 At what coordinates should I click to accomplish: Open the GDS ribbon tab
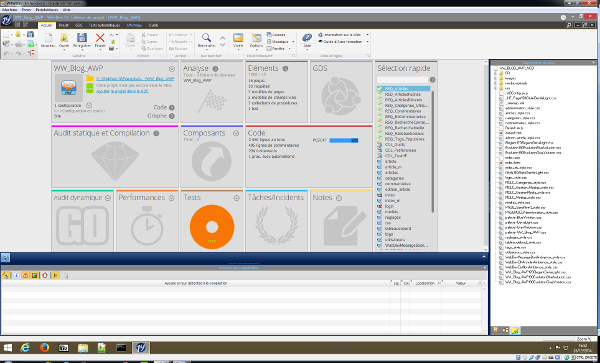pos(78,25)
